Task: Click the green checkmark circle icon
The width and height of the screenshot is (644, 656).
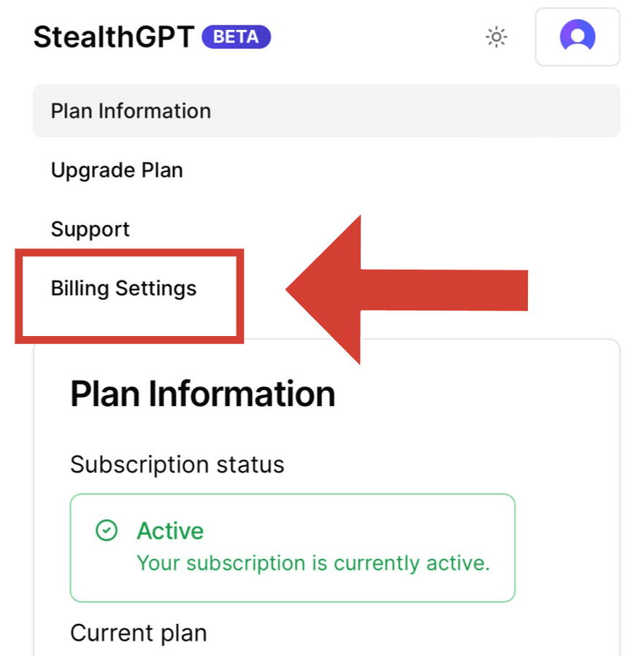Action: pos(107,531)
